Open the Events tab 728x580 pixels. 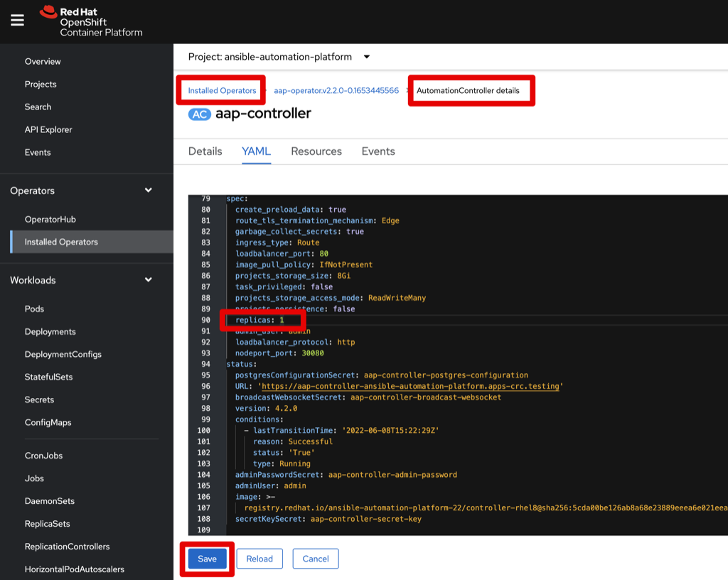tap(378, 151)
